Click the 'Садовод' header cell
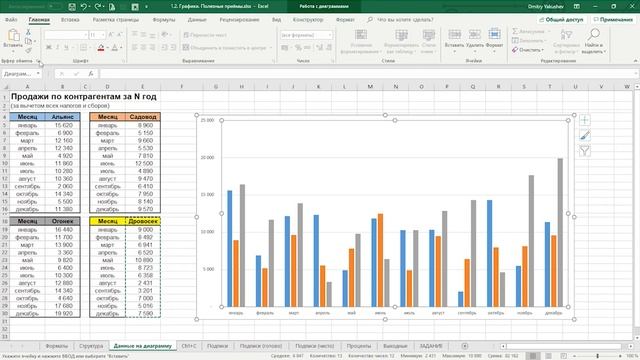The width and height of the screenshot is (640, 360). click(x=143, y=117)
